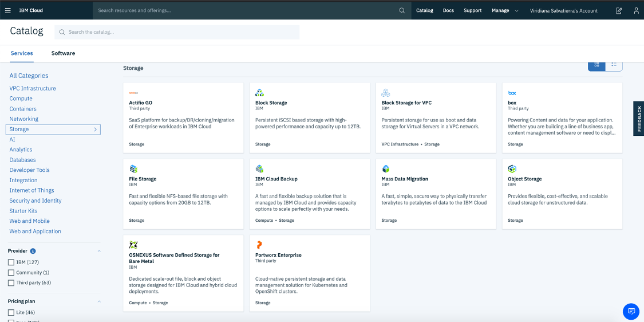This screenshot has height=322, width=644.
Task: Select the Web and Application category
Action: tap(35, 231)
